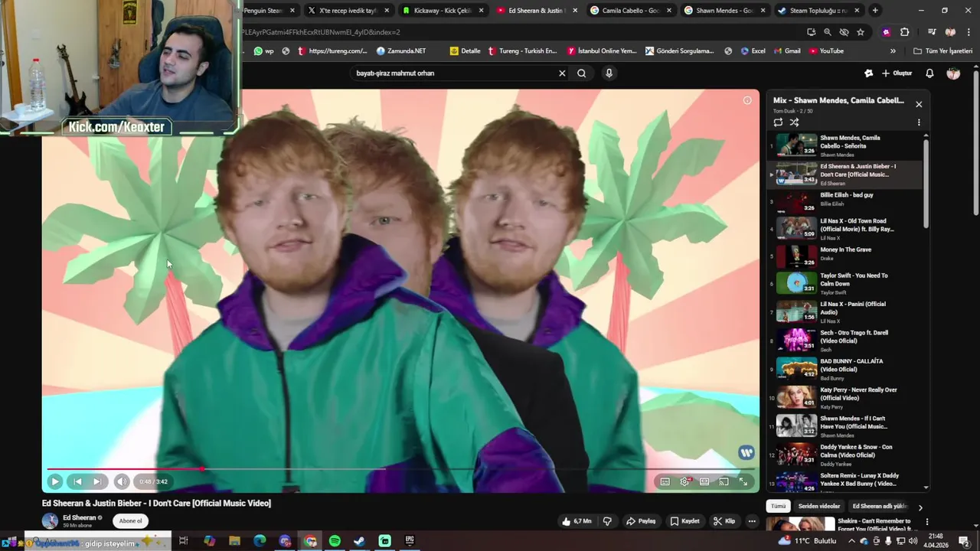Image resolution: width=980 pixels, height=551 pixels.
Task: Clear the YouTube search box
Action: click(562, 73)
